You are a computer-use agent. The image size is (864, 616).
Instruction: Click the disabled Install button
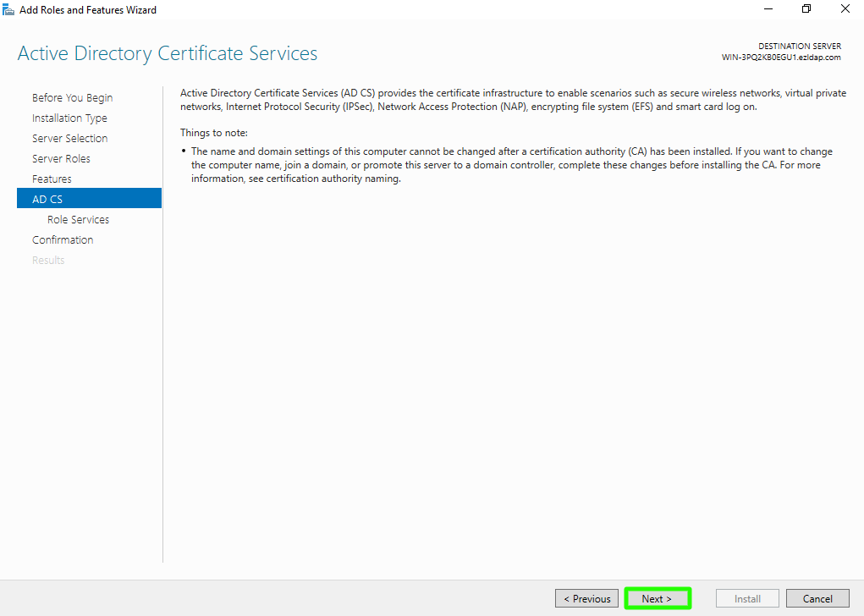(747, 599)
